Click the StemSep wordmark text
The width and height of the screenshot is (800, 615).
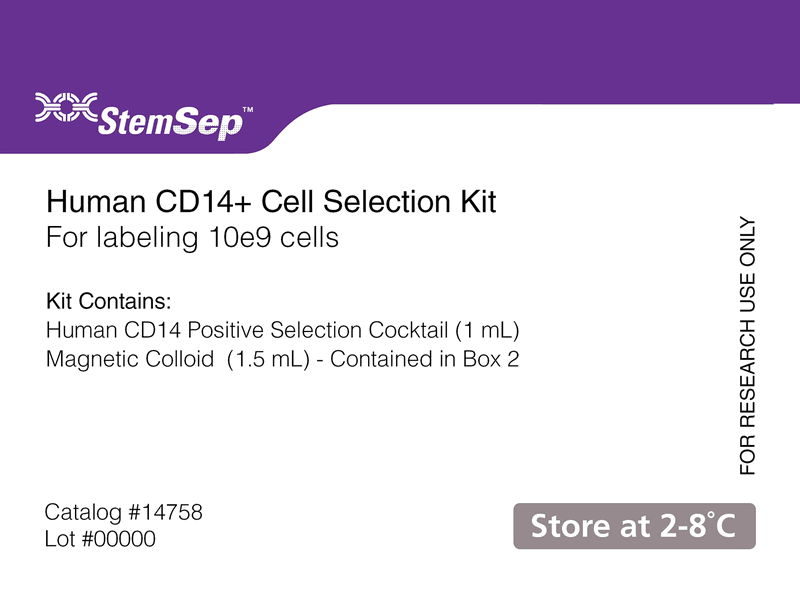[170, 123]
